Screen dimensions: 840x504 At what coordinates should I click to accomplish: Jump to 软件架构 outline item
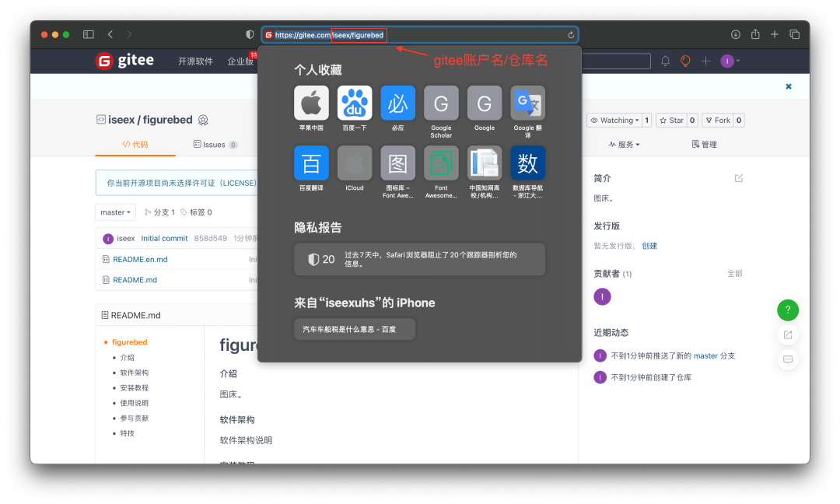(135, 373)
